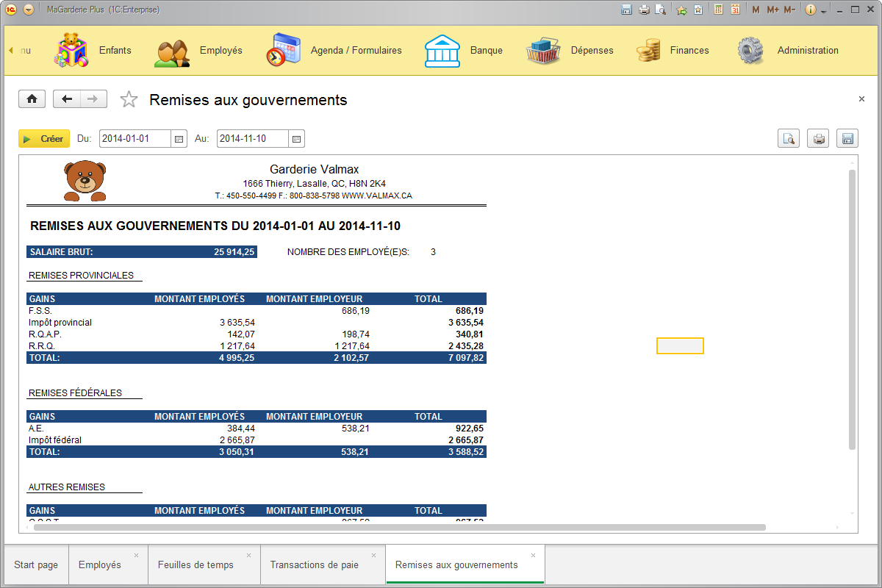Click the M+ memory icon in the title bar
The width and height of the screenshot is (882, 588).
point(772,9)
